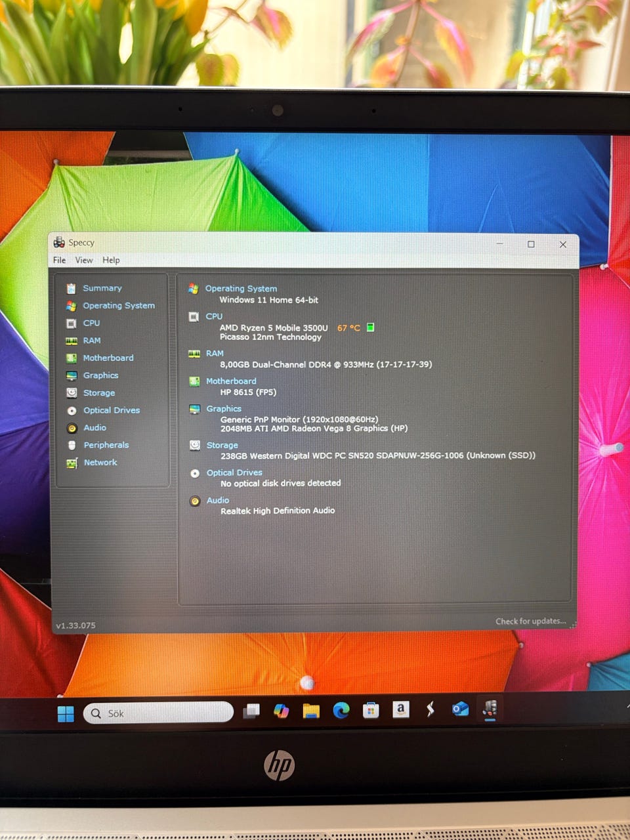This screenshot has width=630, height=840.
Task: Select Peripherals in the sidebar list
Action: pyautogui.click(x=106, y=445)
